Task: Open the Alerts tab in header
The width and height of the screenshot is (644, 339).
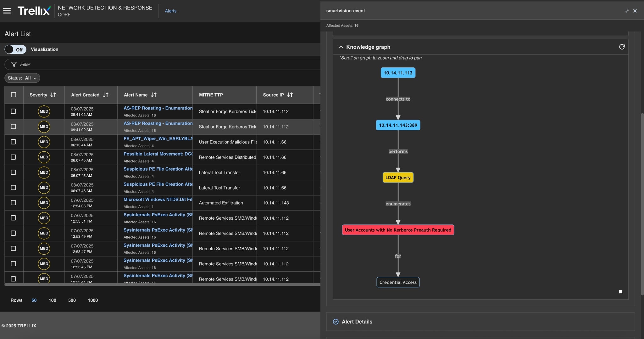Action: (x=170, y=11)
